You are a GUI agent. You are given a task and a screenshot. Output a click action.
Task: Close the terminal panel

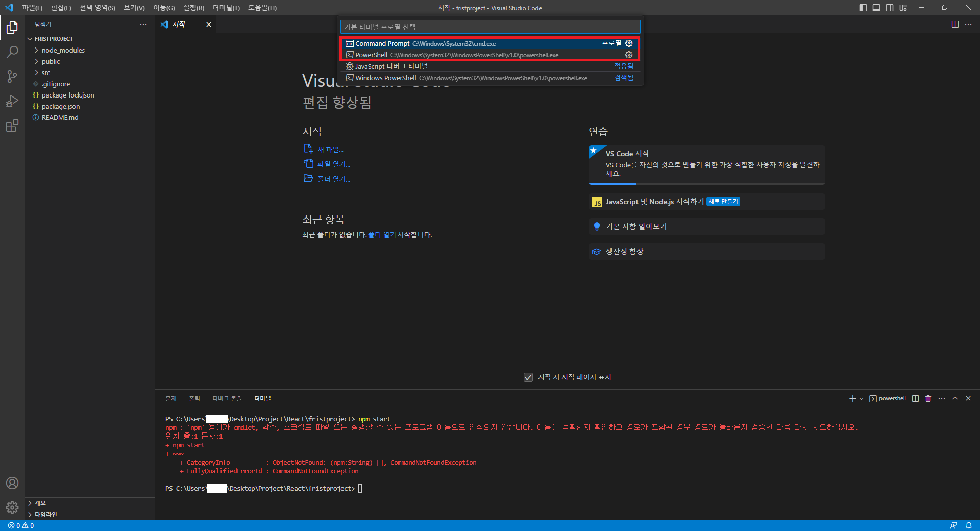coord(968,398)
